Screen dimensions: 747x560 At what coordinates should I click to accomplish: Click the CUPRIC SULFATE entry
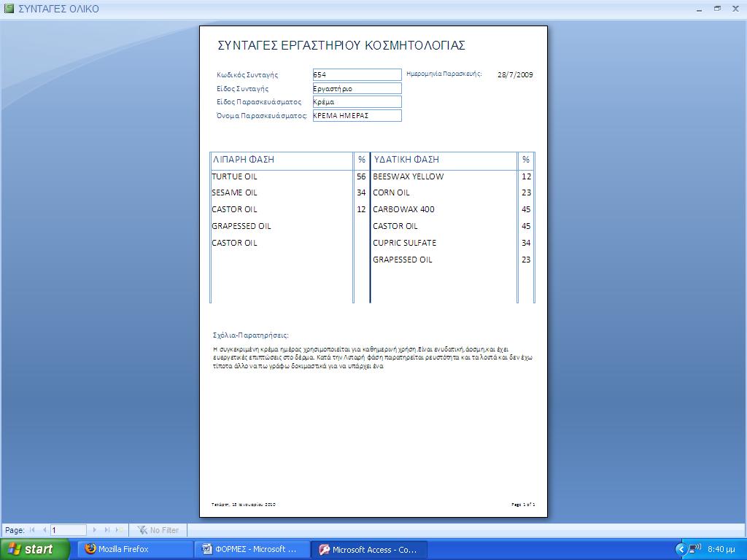[404, 243]
